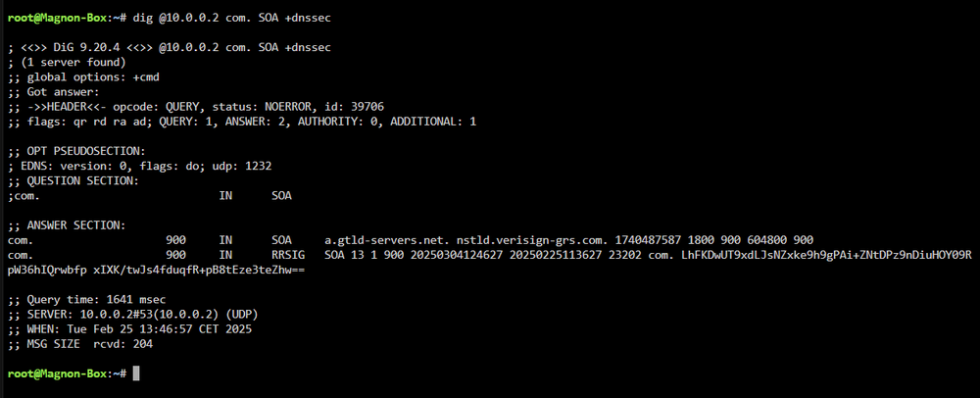Click the dig command text on the first line
The width and height of the screenshot is (980, 398).
point(232,18)
